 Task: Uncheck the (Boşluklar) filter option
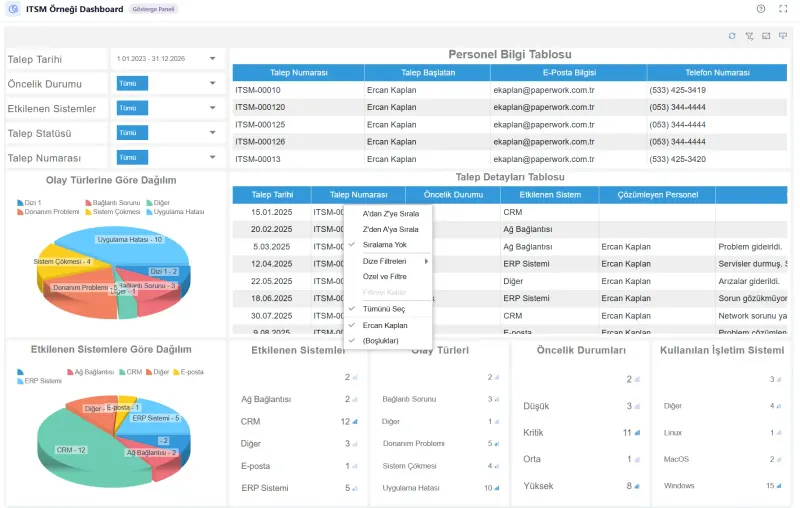[388, 341]
